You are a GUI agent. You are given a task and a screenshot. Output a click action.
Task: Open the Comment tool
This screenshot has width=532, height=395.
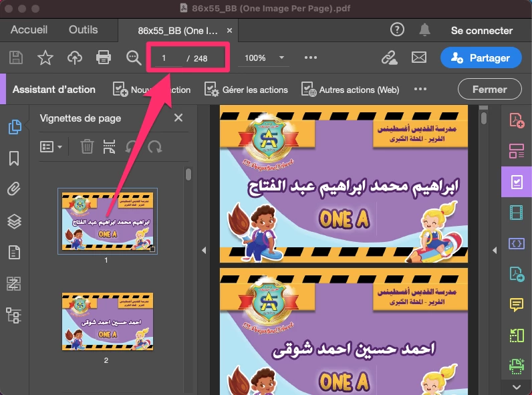click(x=517, y=304)
